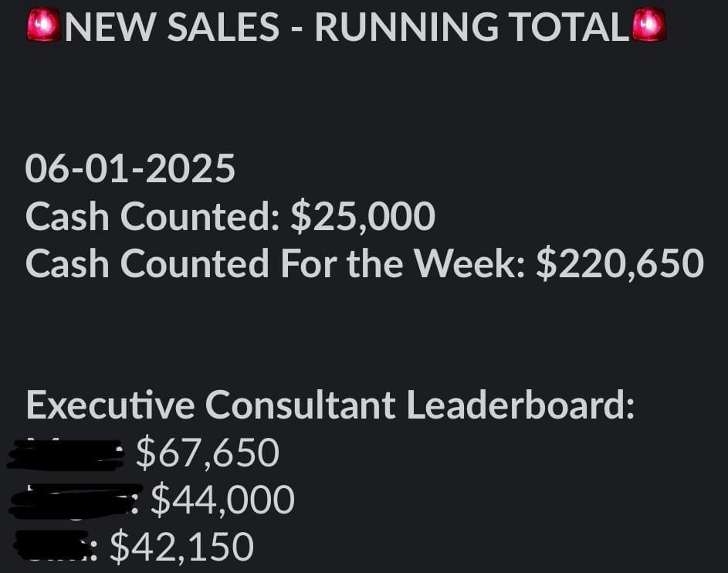Image resolution: width=728 pixels, height=573 pixels.
Task: Click the Executive Consultant Leaderboard heading
Action: coord(330,405)
